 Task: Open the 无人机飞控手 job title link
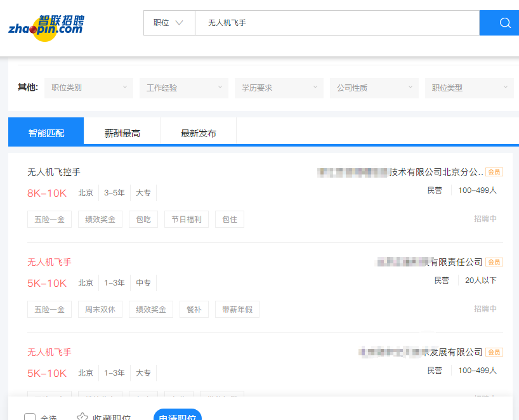54,172
